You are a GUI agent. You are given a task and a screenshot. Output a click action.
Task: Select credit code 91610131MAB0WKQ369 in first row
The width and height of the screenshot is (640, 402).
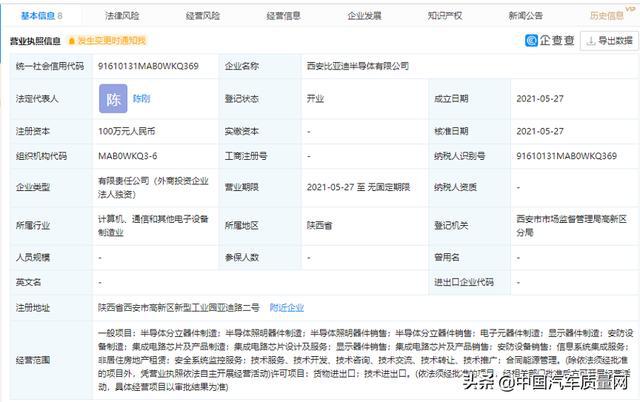click(x=149, y=66)
